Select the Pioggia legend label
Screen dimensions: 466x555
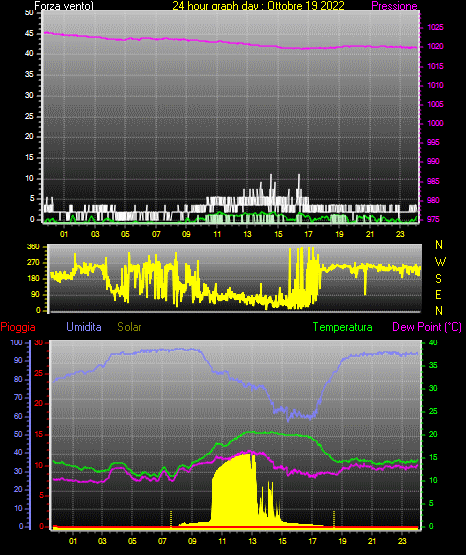point(18,327)
